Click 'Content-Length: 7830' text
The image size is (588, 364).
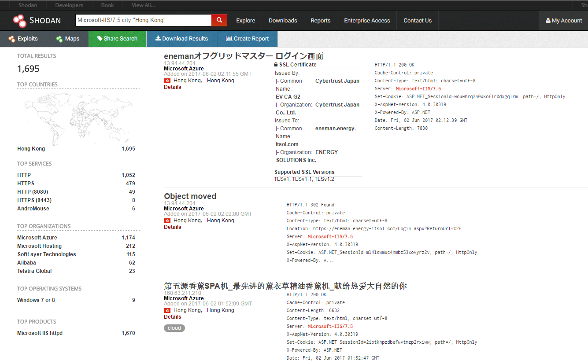click(401, 129)
